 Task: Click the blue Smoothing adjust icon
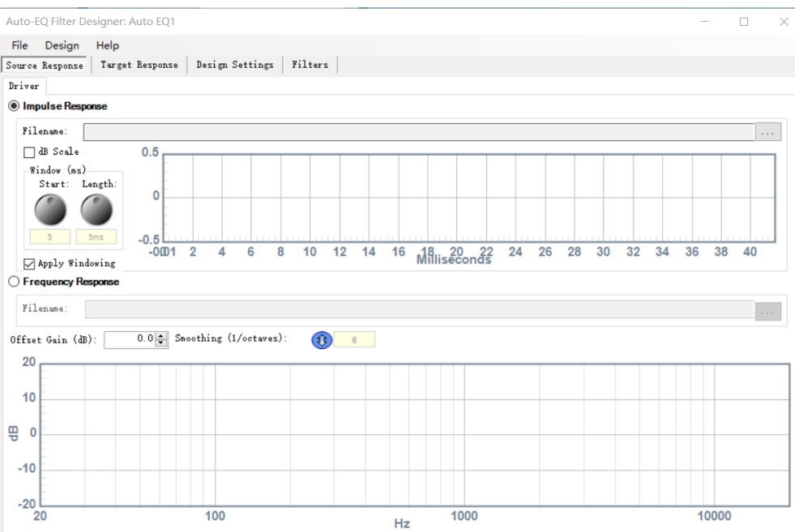tap(322, 340)
